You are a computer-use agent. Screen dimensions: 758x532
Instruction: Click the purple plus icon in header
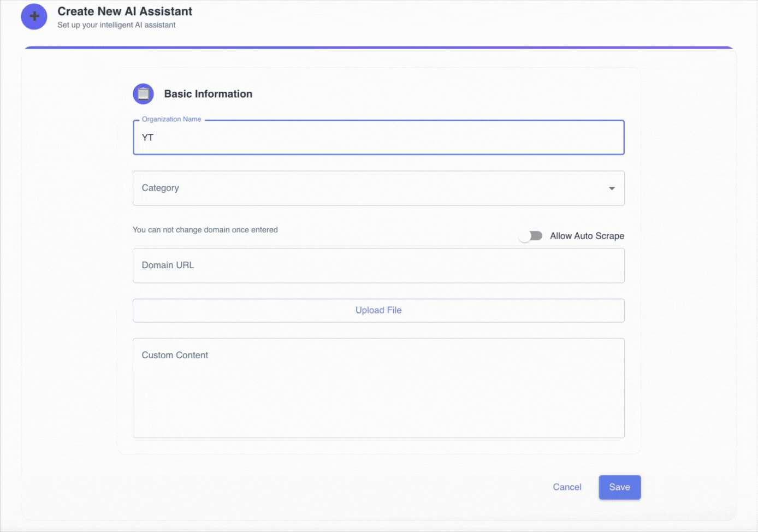34,16
